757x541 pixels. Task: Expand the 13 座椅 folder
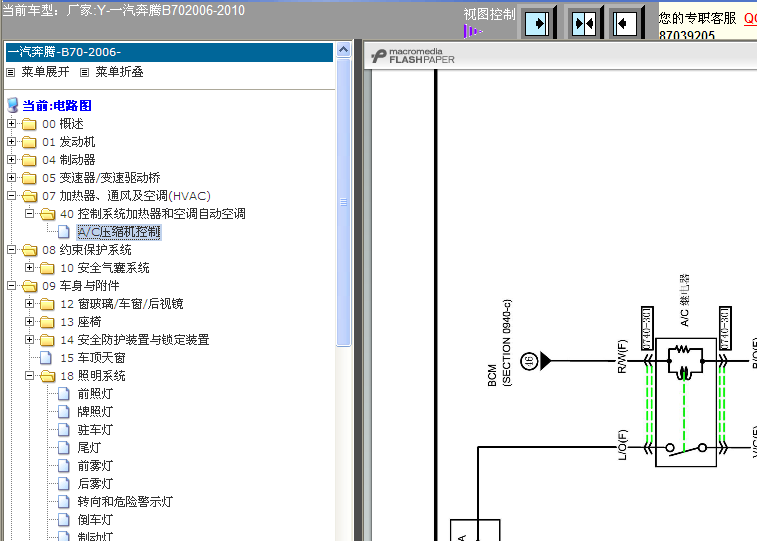[29, 321]
